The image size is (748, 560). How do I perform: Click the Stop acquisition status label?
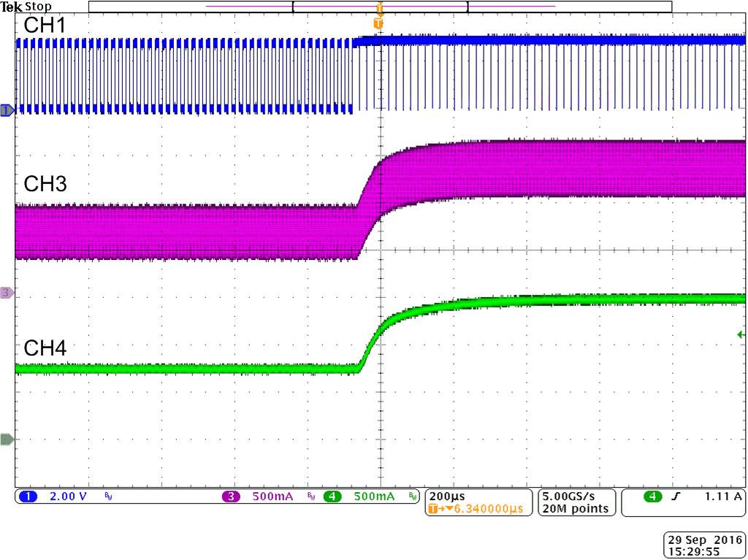[x=38, y=7]
